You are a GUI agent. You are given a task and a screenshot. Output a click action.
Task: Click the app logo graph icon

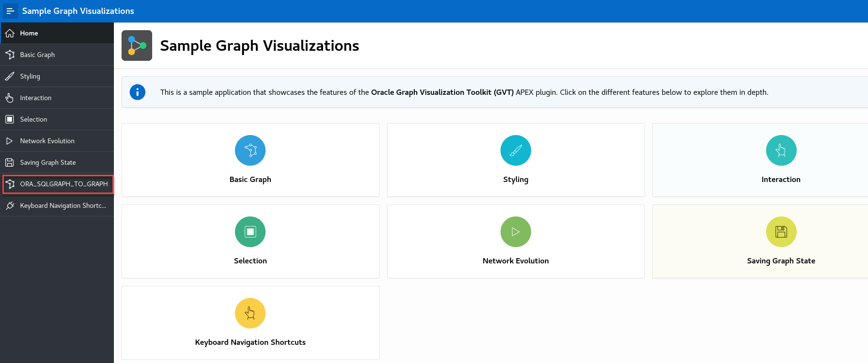(x=137, y=45)
